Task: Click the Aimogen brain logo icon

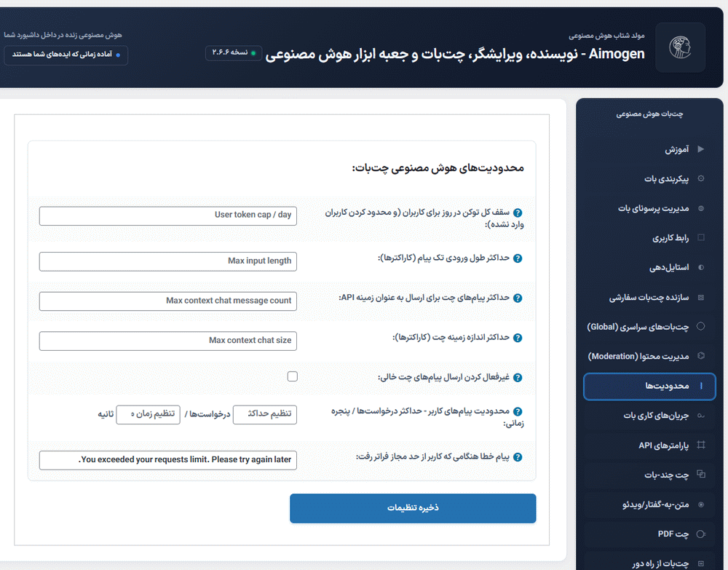Action: point(680,47)
